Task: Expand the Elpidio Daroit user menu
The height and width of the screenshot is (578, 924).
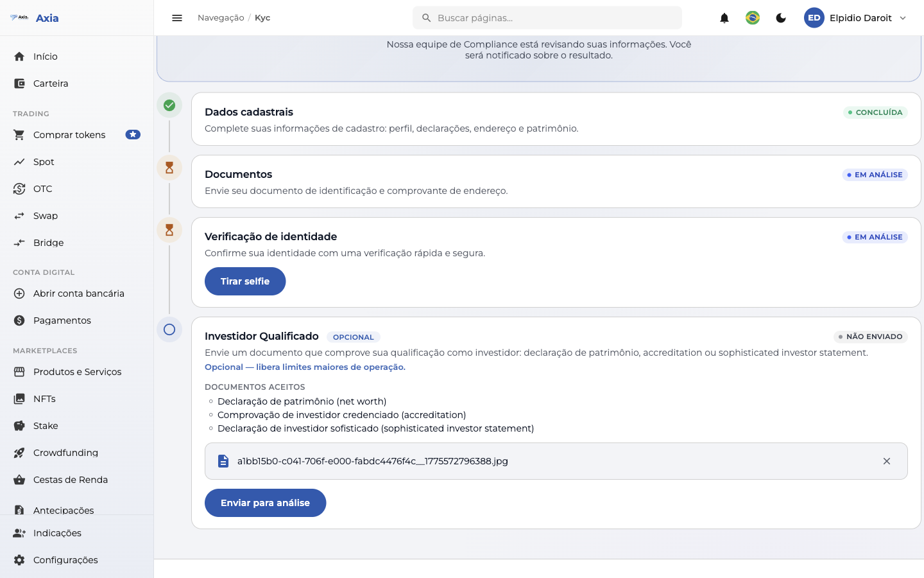Action: 855,18
